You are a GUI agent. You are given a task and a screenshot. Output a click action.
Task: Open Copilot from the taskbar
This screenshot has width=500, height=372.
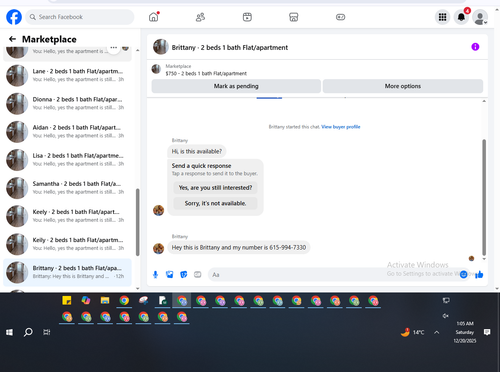(x=86, y=301)
